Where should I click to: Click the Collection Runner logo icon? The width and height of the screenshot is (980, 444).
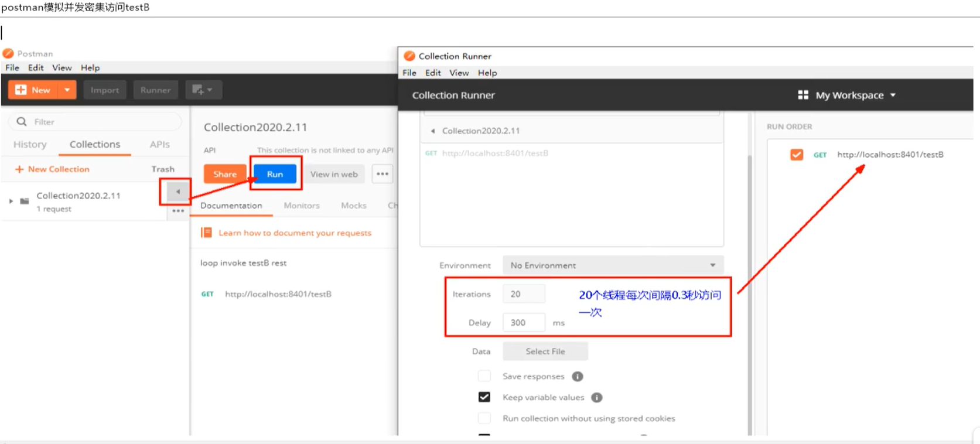(x=409, y=56)
